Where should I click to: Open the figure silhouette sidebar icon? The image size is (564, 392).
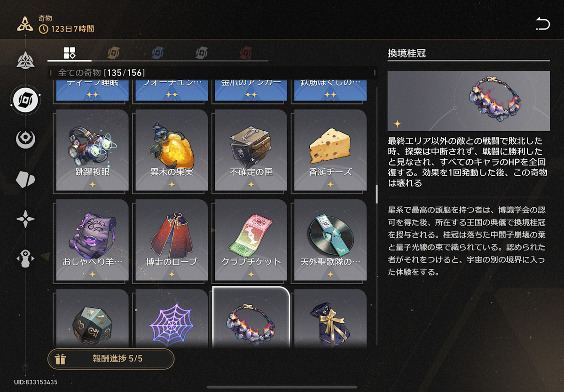point(25,259)
